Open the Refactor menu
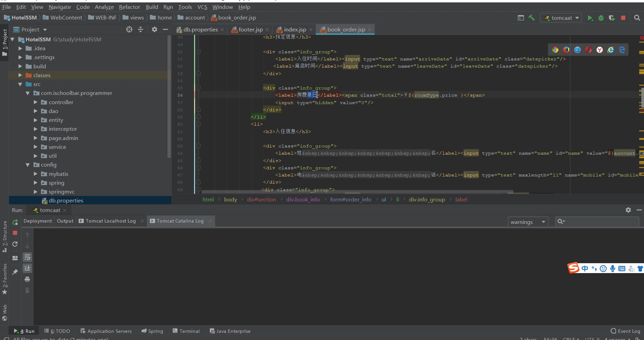Screen dimensions: 644x340 tap(129, 7)
